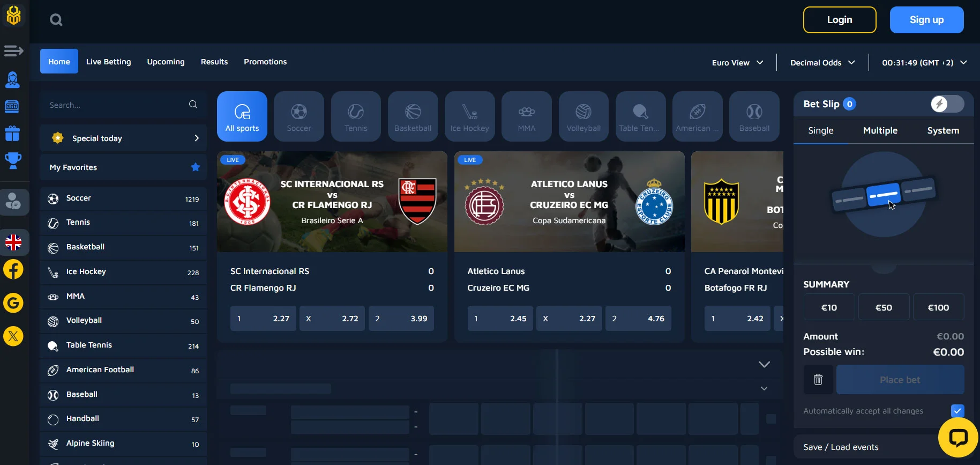Open the Results tab
Screen dimensions: 980x465
(214, 62)
